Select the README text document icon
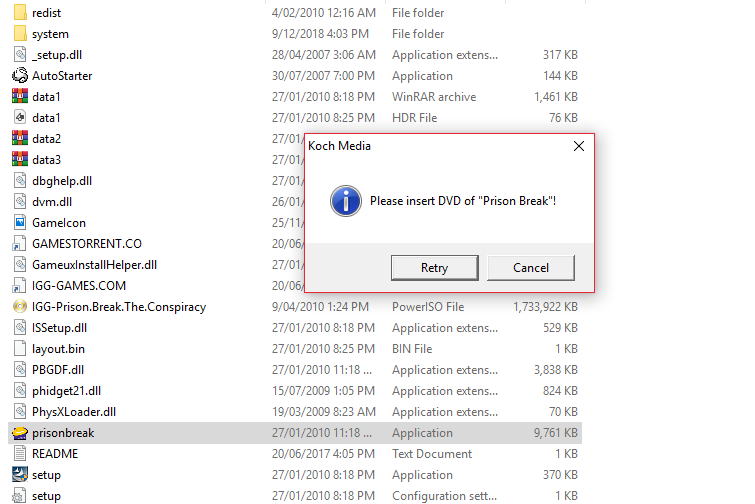This screenshot has height=504, width=755. [x=20, y=454]
